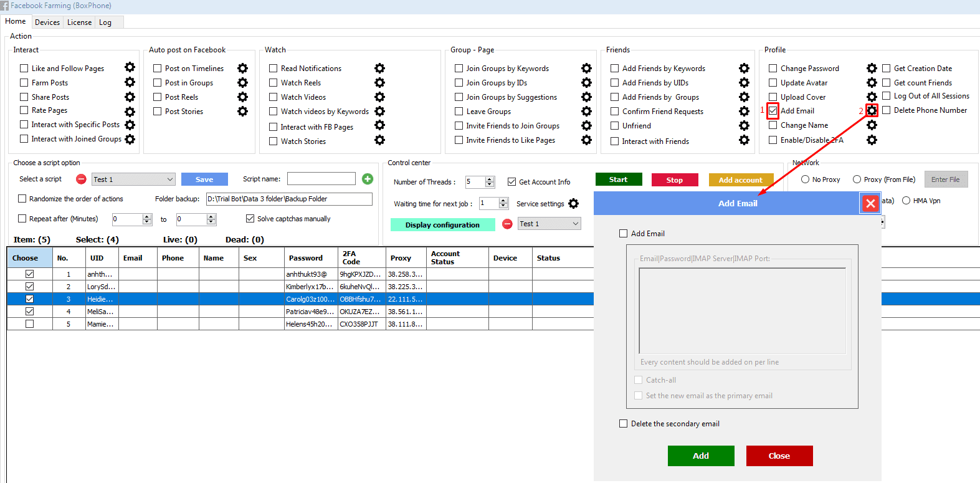
Task: Toggle Get Account Info checkbox
Action: pyautogui.click(x=511, y=182)
